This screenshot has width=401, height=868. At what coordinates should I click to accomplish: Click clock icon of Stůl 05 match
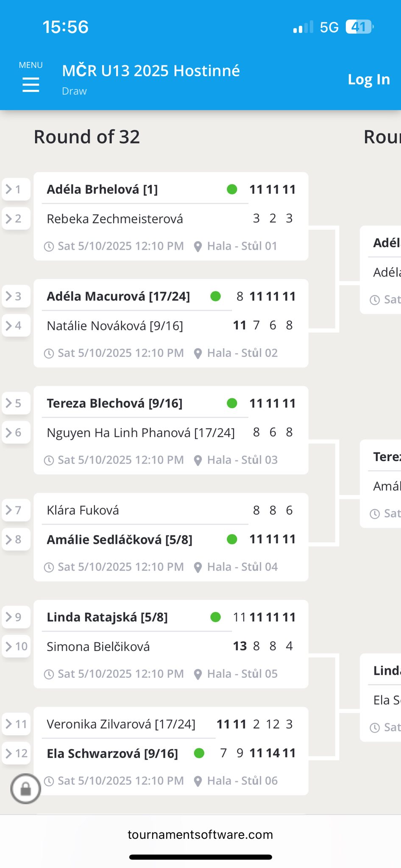coord(49,674)
